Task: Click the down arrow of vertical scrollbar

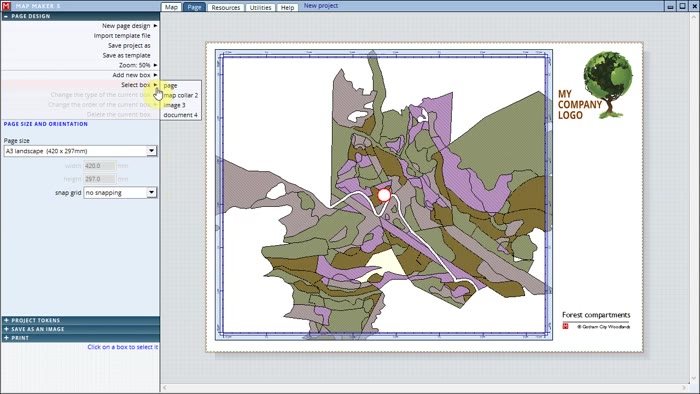Action: [695, 379]
